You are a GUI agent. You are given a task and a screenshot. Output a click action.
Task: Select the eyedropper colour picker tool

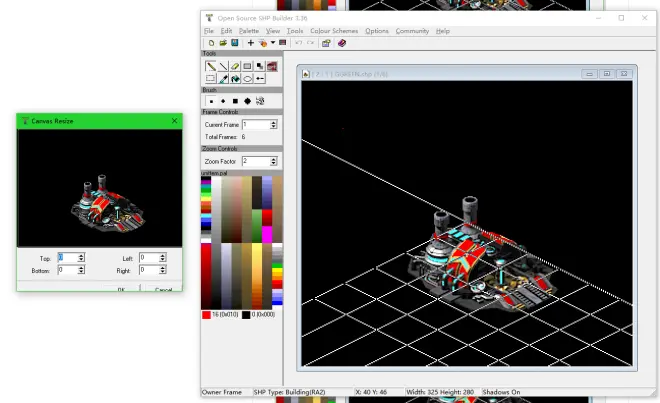point(223,79)
